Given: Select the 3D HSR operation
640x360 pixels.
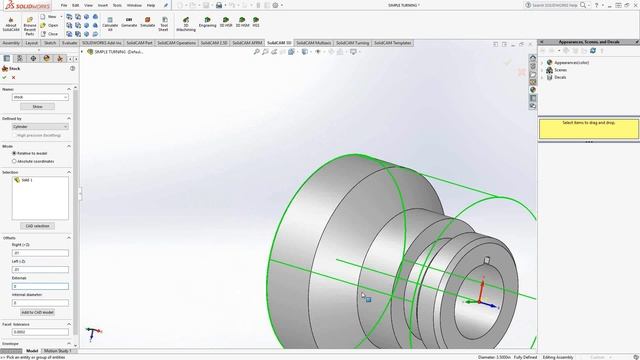Looking at the screenshot, I should (226, 22).
